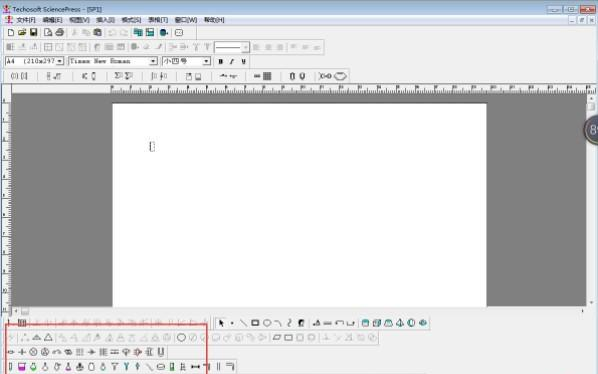Open print preview
This screenshot has width=598, height=374.
tap(48, 32)
